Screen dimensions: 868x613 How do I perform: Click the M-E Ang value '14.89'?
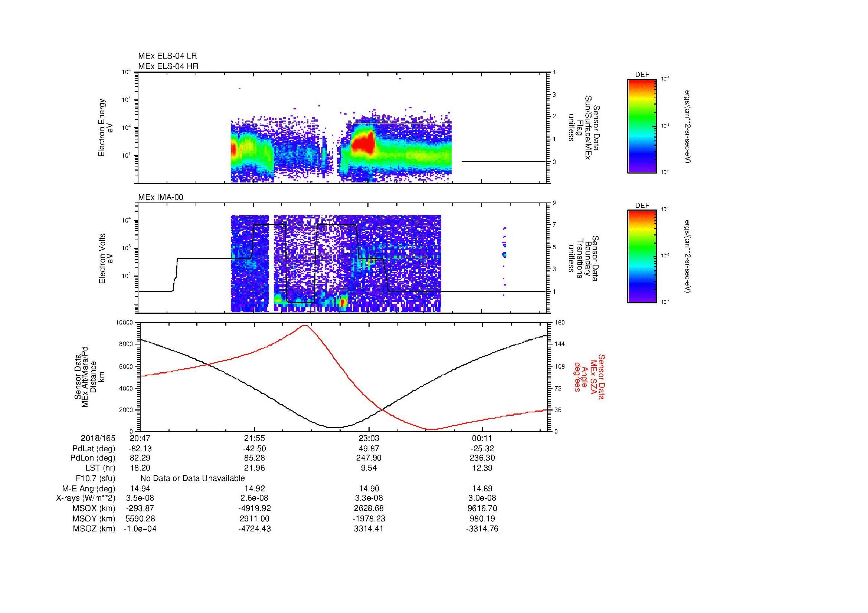click(482, 488)
